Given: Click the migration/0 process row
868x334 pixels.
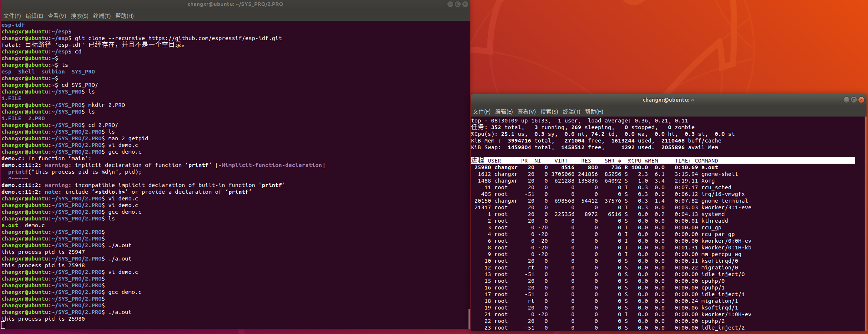Looking at the screenshot, I should (x=663, y=268).
